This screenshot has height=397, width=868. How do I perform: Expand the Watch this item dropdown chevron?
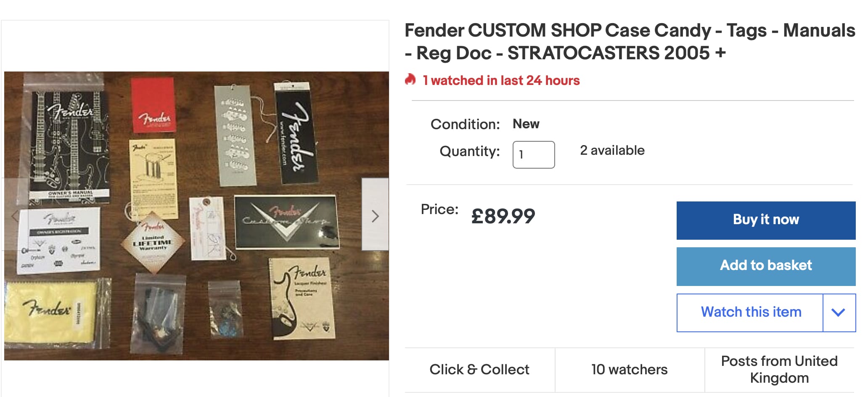[x=839, y=312]
